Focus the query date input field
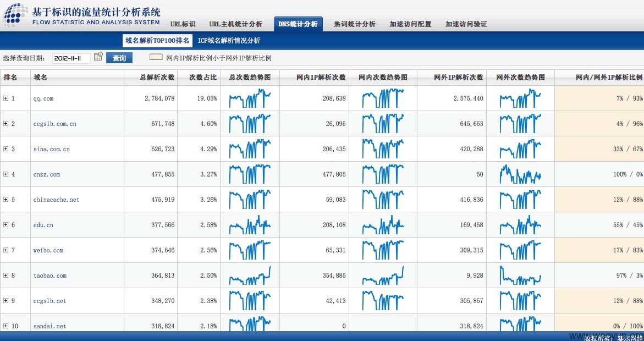The height and width of the screenshot is (341, 644). point(71,58)
